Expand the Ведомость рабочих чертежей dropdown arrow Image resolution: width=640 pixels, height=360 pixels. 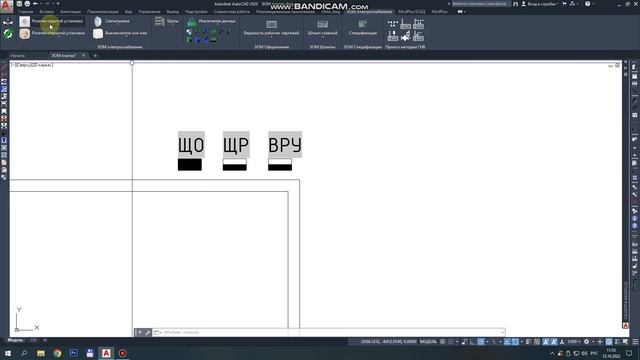tap(271, 37)
